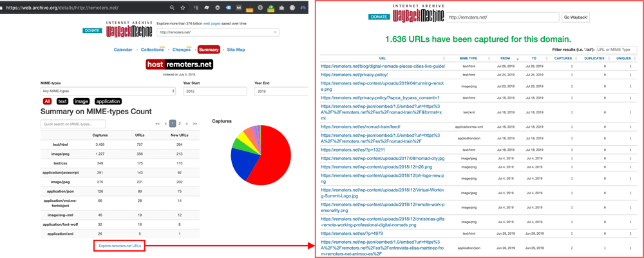Sort by the FROM column arrow

click(x=517, y=59)
